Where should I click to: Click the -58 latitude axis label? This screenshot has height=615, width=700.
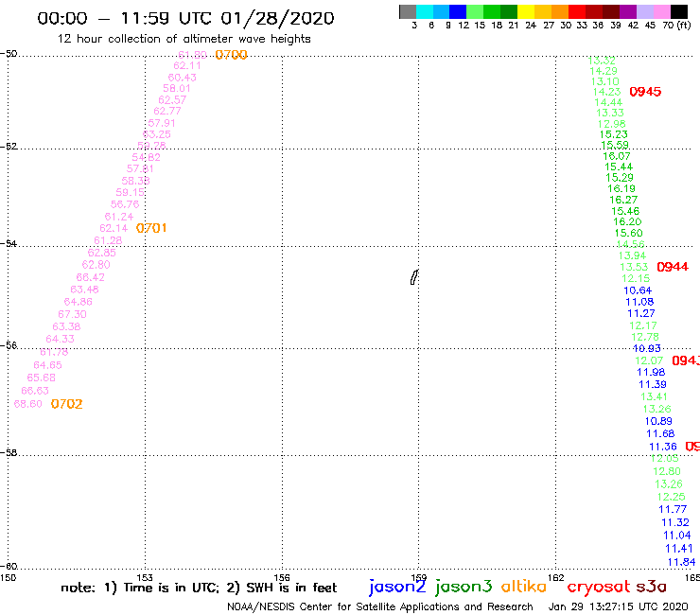coord(9,453)
